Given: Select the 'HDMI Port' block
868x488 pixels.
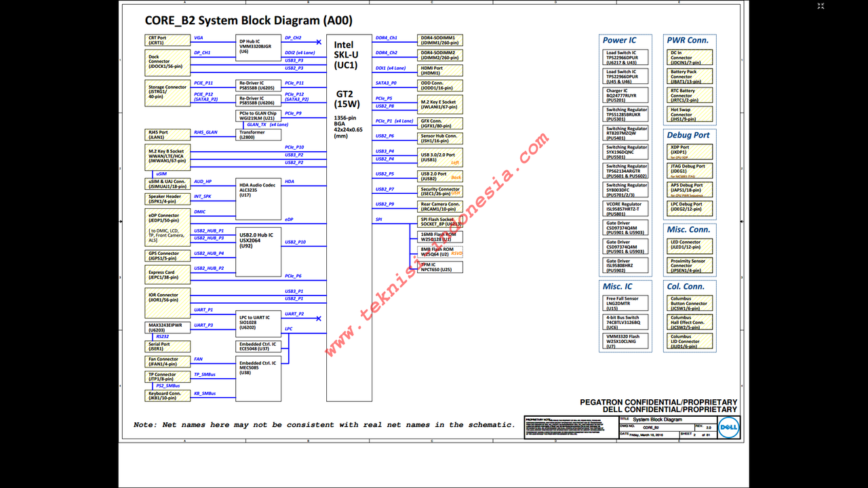Looking at the screenshot, I should pos(441,70).
